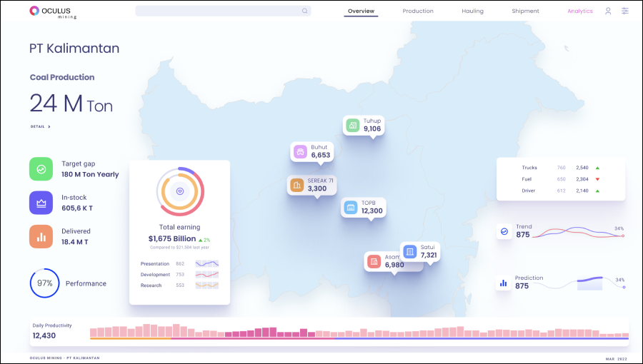Expand Coal Production DETAIL chevron
Image resolution: width=643 pixels, height=364 pixels.
[49, 127]
